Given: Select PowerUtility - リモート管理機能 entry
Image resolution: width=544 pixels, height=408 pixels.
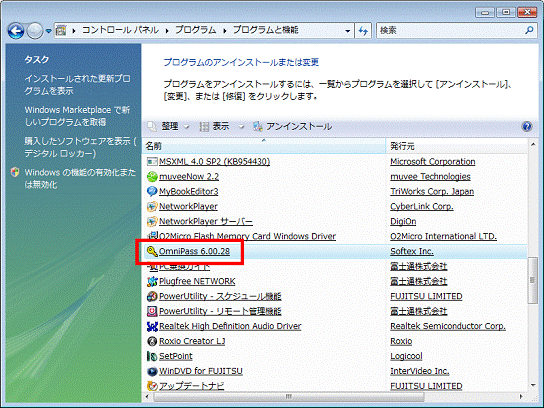Looking at the screenshot, I should tap(220, 311).
